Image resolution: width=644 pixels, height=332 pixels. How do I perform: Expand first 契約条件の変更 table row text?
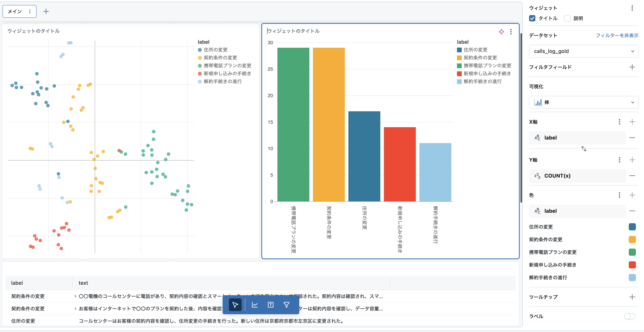pyautogui.click(x=75, y=296)
